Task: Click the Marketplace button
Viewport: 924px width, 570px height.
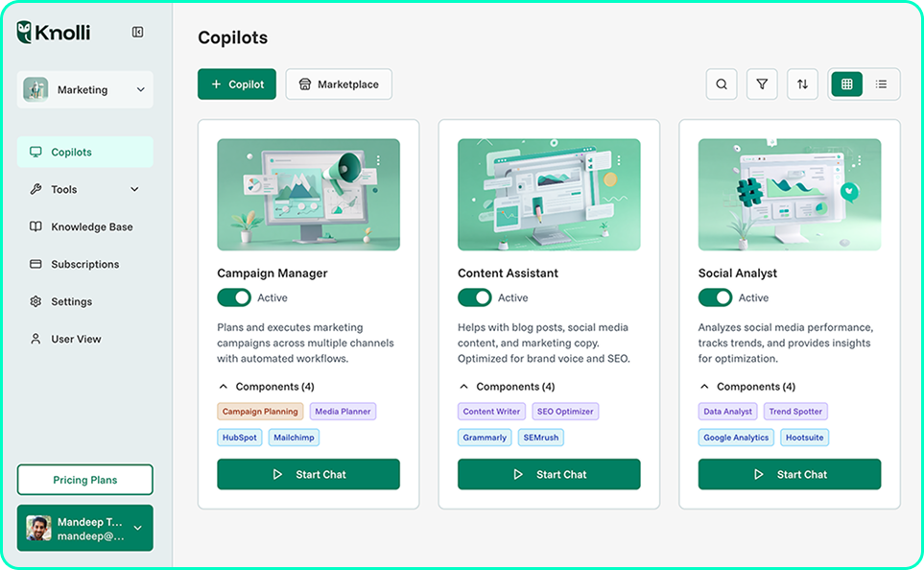Action: [339, 84]
